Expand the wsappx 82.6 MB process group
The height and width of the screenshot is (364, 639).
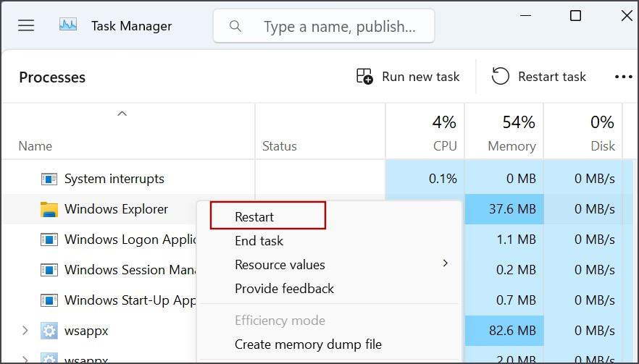click(x=25, y=331)
